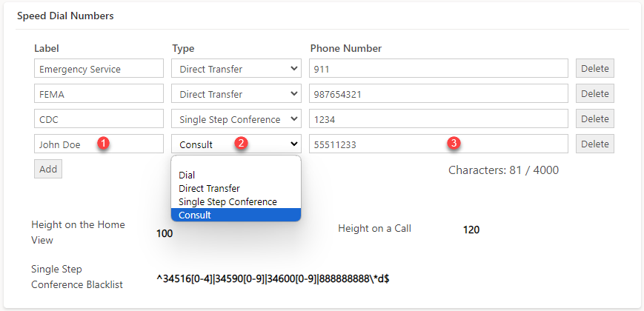
Task: Click the Single Step Conference Blacklist label
Action: [77, 277]
